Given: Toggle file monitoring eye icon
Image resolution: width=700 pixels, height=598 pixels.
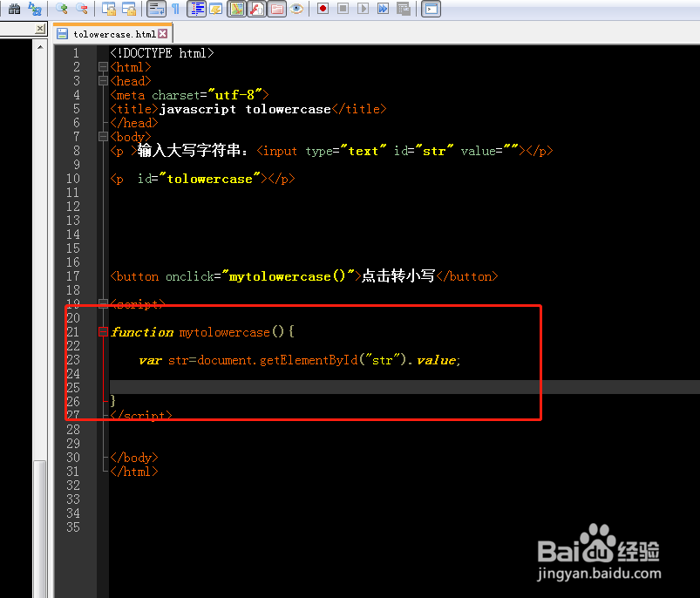Looking at the screenshot, I should 296,9.
